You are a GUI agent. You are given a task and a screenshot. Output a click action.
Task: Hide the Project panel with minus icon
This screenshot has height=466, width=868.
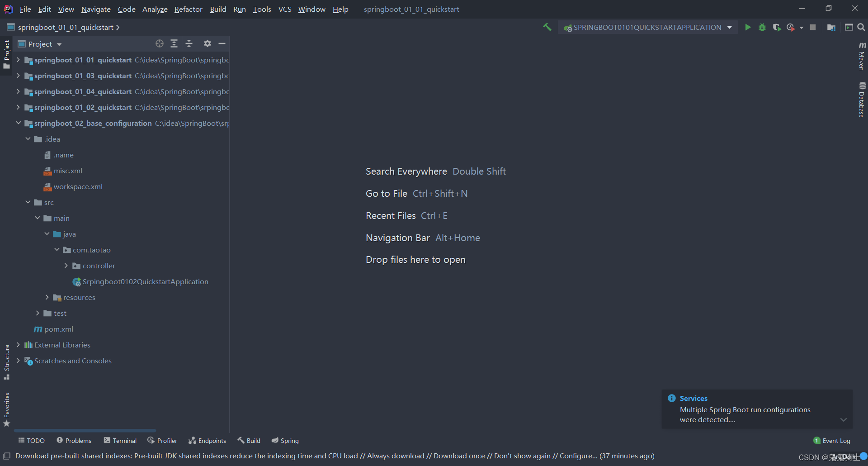[x=222, y=43]
